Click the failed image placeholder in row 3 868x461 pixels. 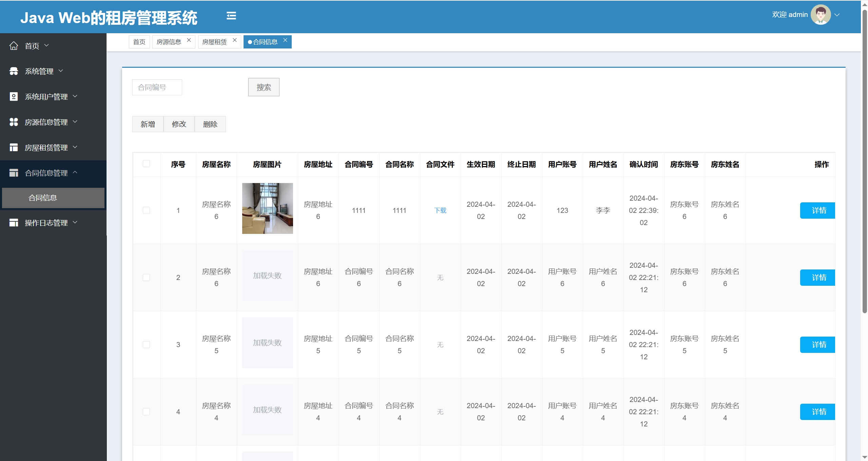coord(267,343)
